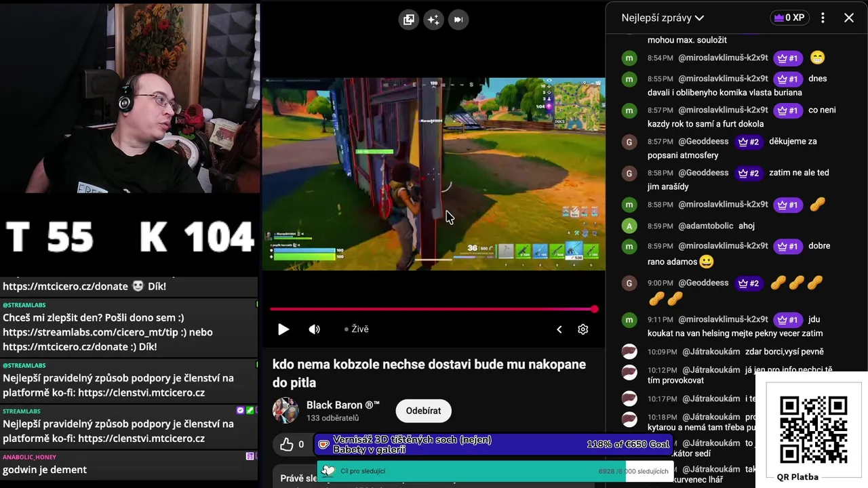
Task: Open the Black Baron ®™ channel name link
Action: 343,405
